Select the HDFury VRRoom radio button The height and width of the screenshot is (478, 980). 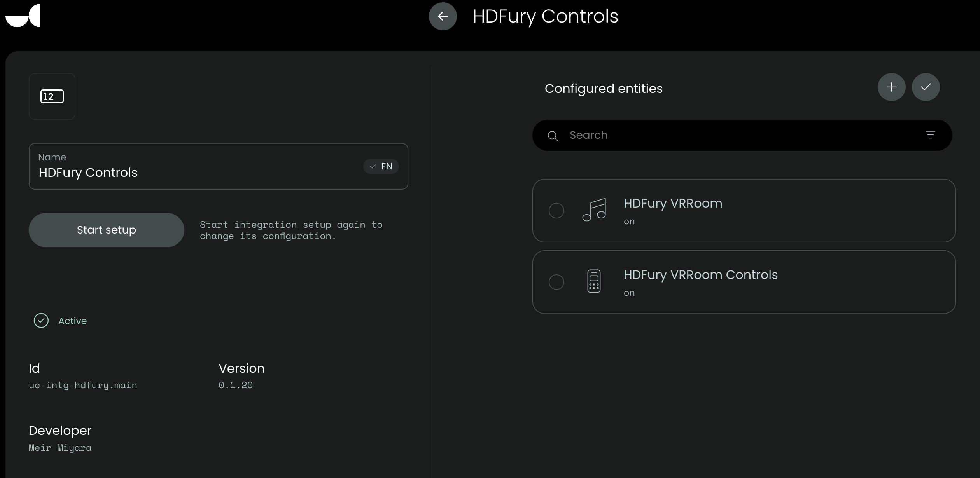click(x=556, y=211)
